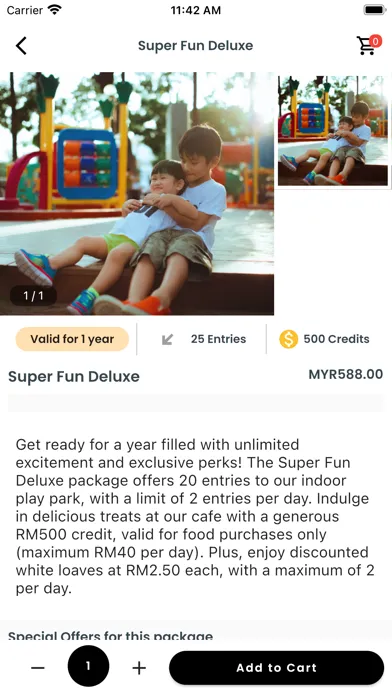Open the shopping cart icon
Image resolution: width=392 pixels, height=696 pixels.
point(366,46)
